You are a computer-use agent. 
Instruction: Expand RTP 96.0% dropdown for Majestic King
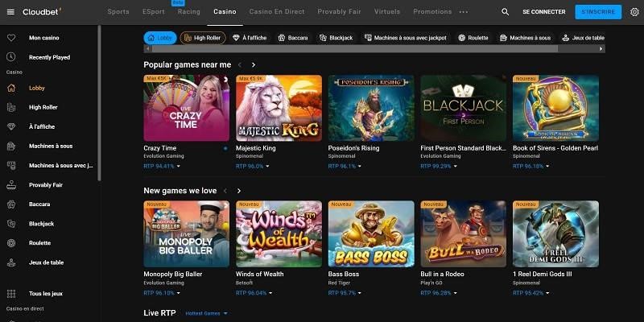point(253,167)
